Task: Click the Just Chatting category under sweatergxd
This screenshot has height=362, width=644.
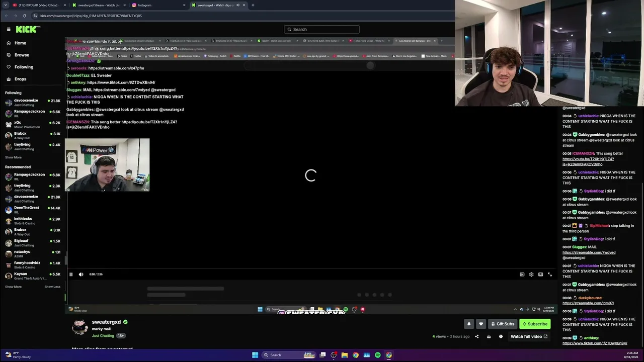Action: [103, 335]
